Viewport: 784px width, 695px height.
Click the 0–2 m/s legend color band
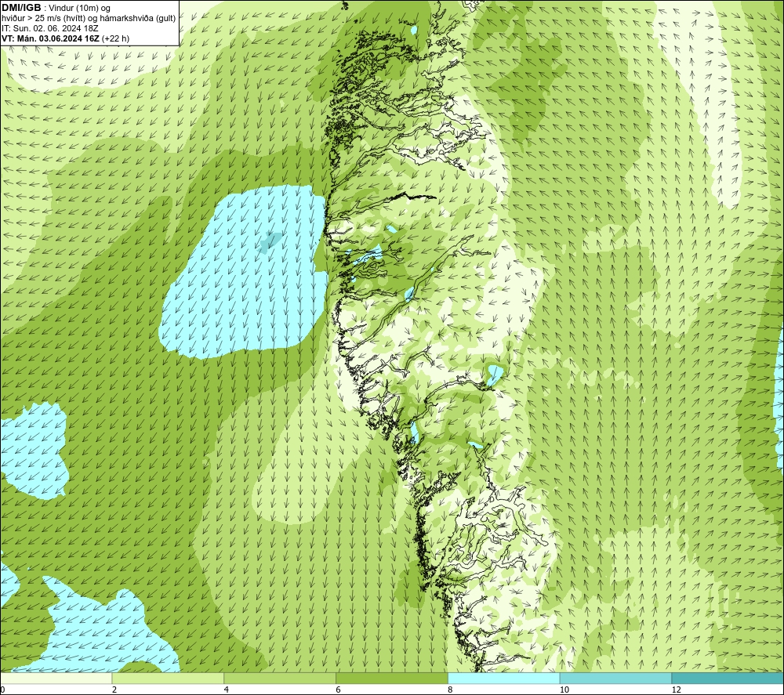click(56, 678)
